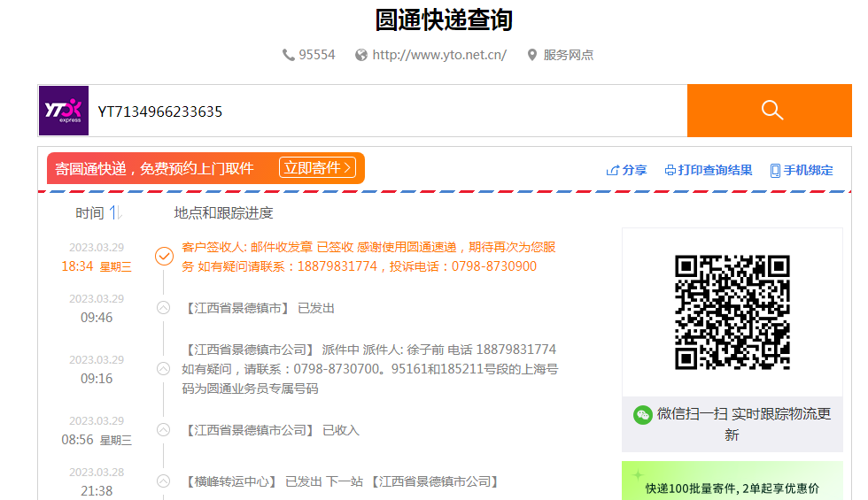
Task: Click the 【横峰转运中心】已发出 entry
Action: tap(340, 481)
